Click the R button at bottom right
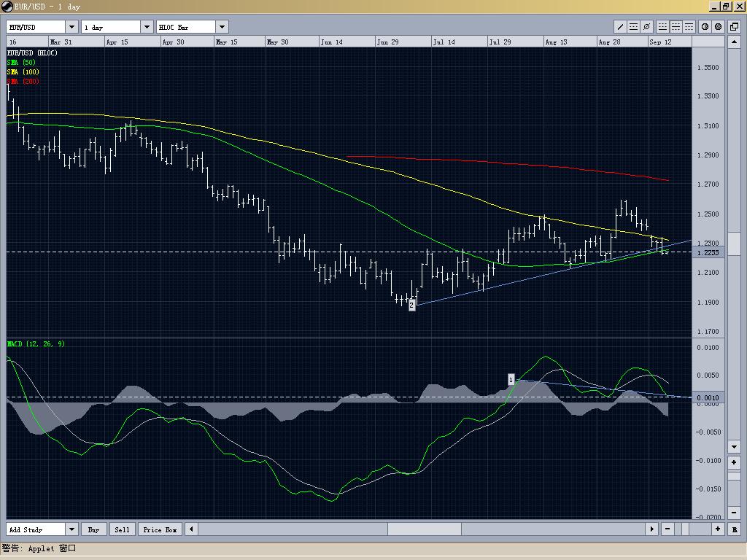This screenshot has height=560, width=747. (735, 529)
